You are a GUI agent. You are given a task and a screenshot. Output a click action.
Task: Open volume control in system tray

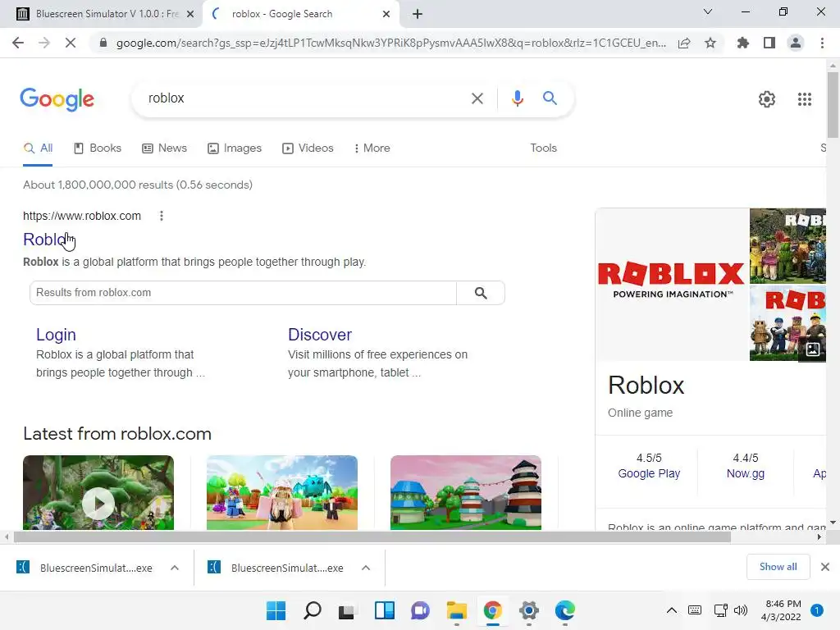741,610
